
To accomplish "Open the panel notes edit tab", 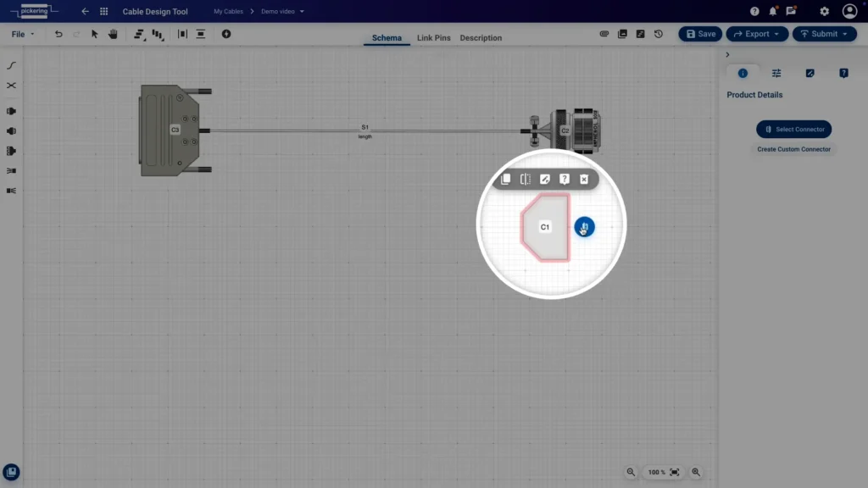I will click(810, 73).
